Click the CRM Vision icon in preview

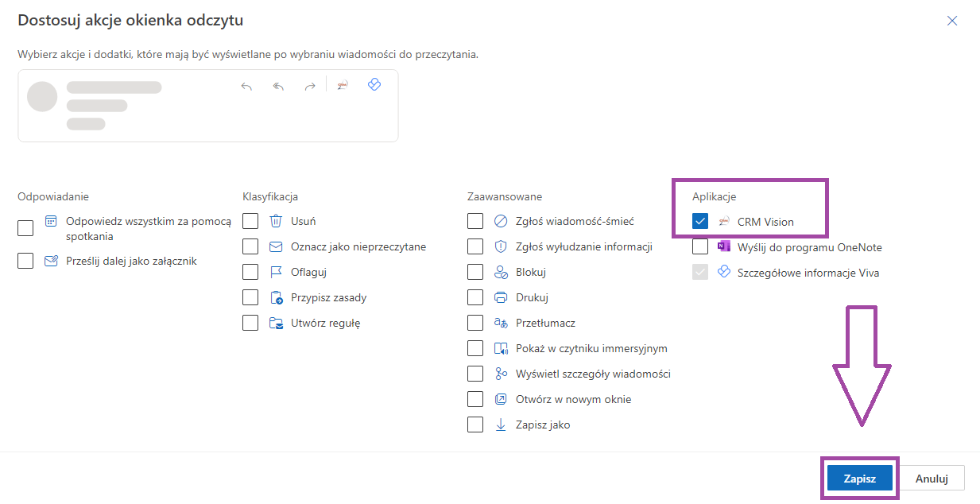(343, 86)
